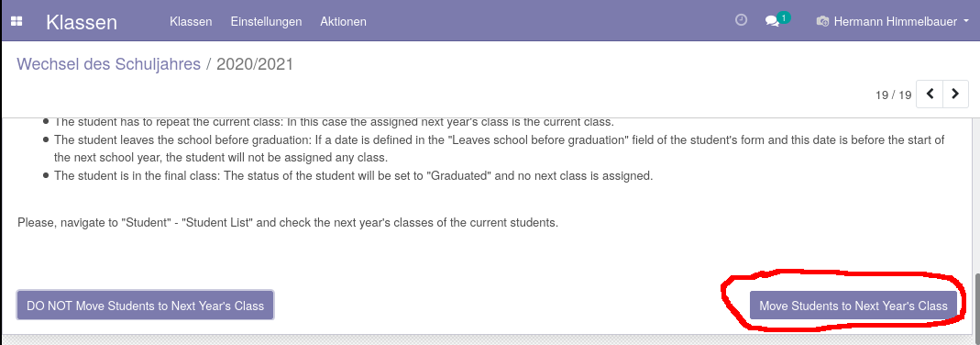
Task: Click the vertical scrollbar thumb at right
Action: (x=976, y=303)
